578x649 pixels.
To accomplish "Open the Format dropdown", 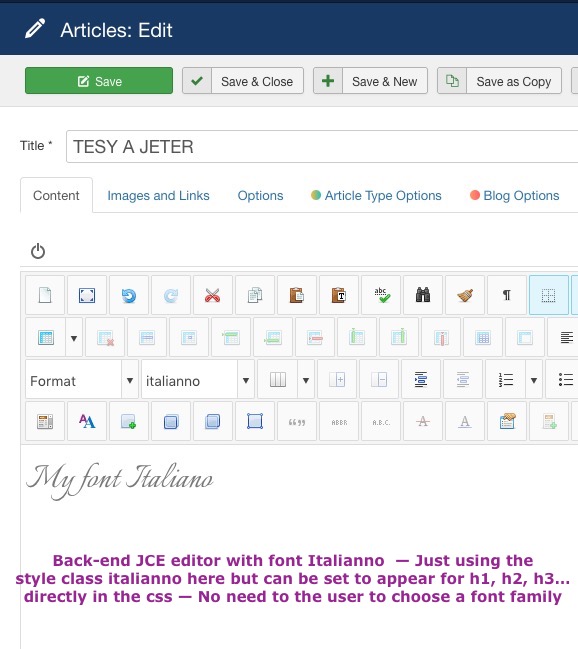I will coord(82,379).
